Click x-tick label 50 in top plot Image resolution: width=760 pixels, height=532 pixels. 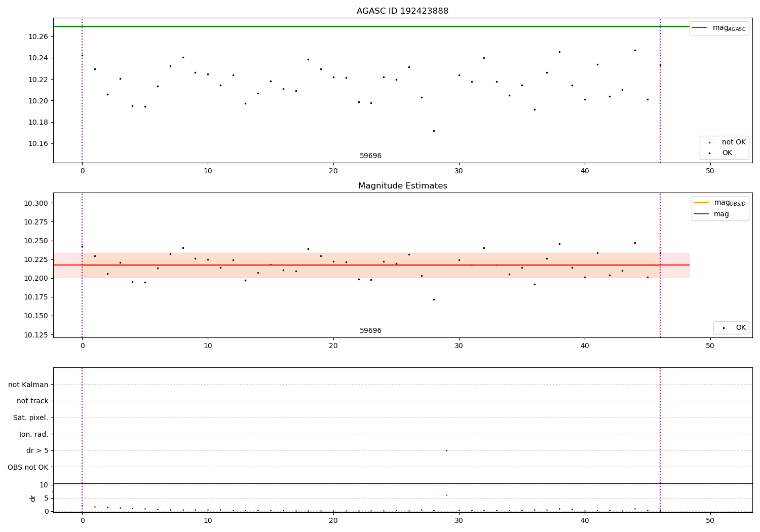(x=710, y=171)
